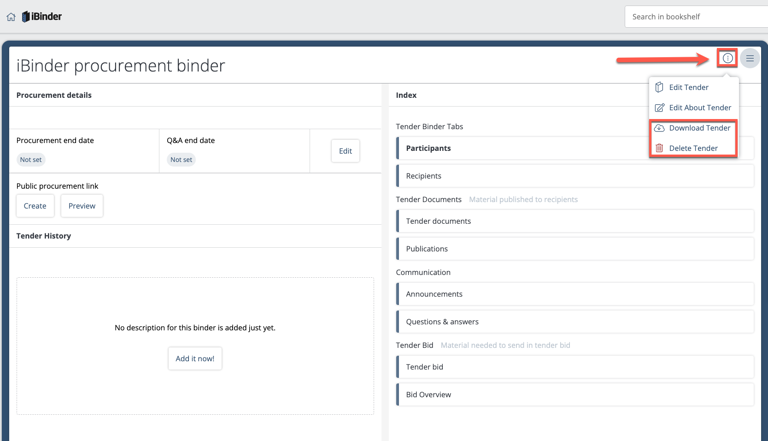Screen dimensions: 768x441
Task: Choose Download Tender from the menu
Action: [x=699, y=128]
